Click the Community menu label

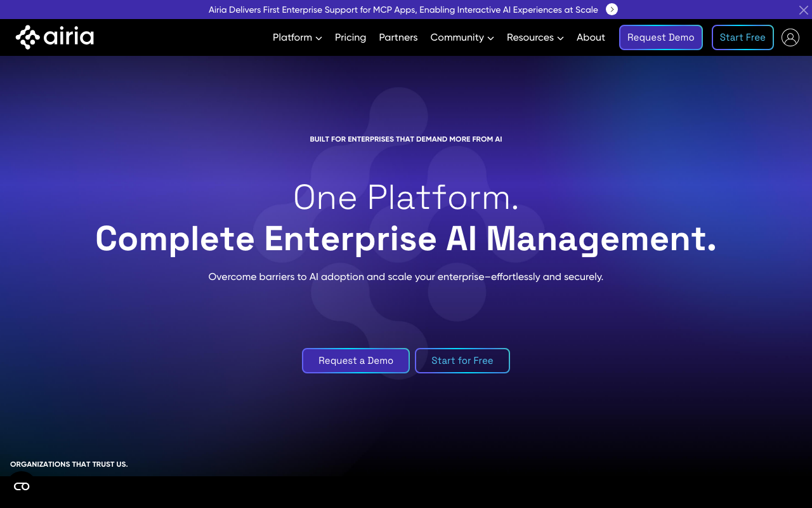[457, 37]
